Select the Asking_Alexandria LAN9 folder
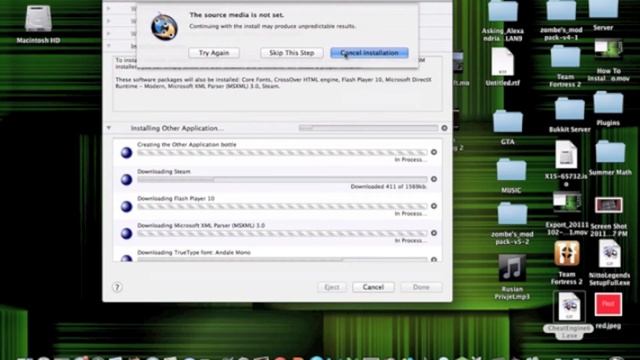The width and height of the screenshot is (640, 360). click(x=503, y=12)
